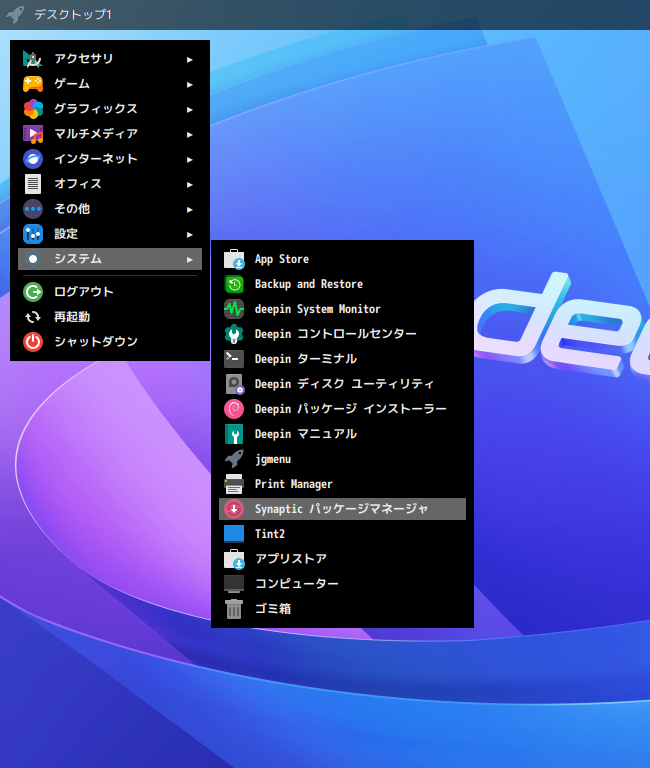Open the Print Manager entry
The width and height of the screenshot is (650, 768).
point(342,484)
